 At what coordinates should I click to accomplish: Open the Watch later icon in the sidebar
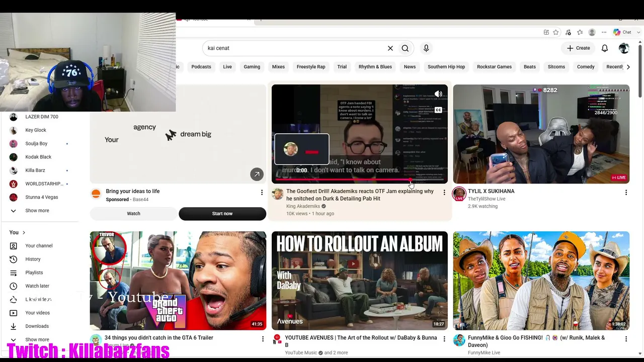tap(14, 286)
